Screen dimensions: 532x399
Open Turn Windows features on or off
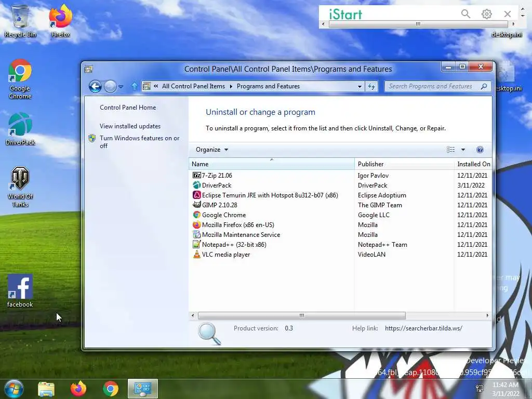click(140, 142)
